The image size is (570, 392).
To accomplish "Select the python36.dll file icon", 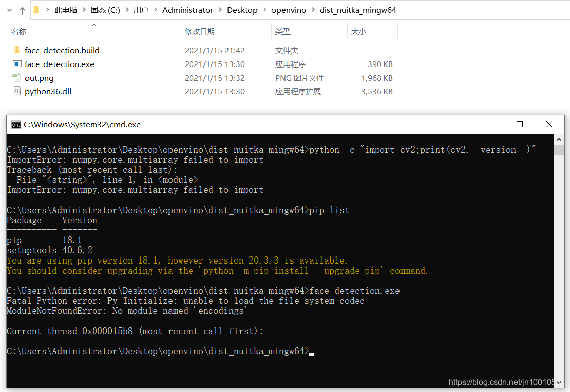I will [17, 91].
